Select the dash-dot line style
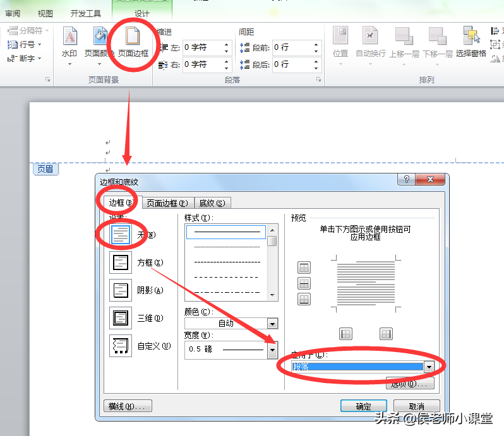This screenshot has height=436, width=504. click(226, 293)
